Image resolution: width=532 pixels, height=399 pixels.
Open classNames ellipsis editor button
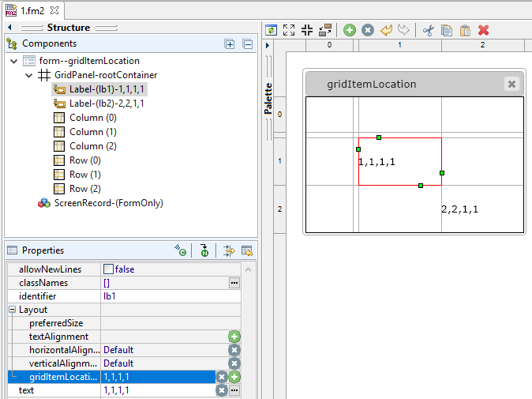tap(234, 283)
